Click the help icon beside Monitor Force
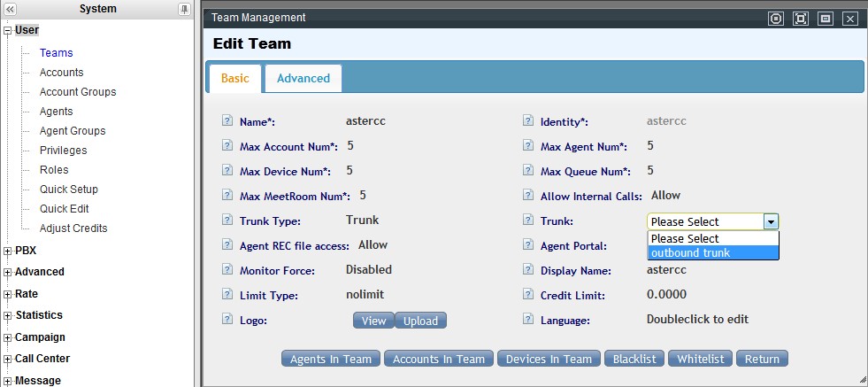 227,270
